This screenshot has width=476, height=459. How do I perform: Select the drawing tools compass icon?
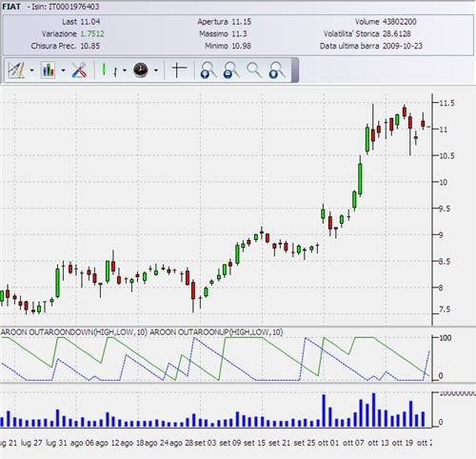16,70
